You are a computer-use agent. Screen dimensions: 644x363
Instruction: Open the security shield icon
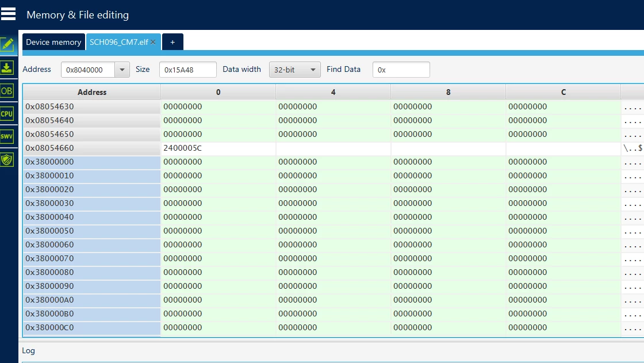point(7,159)
